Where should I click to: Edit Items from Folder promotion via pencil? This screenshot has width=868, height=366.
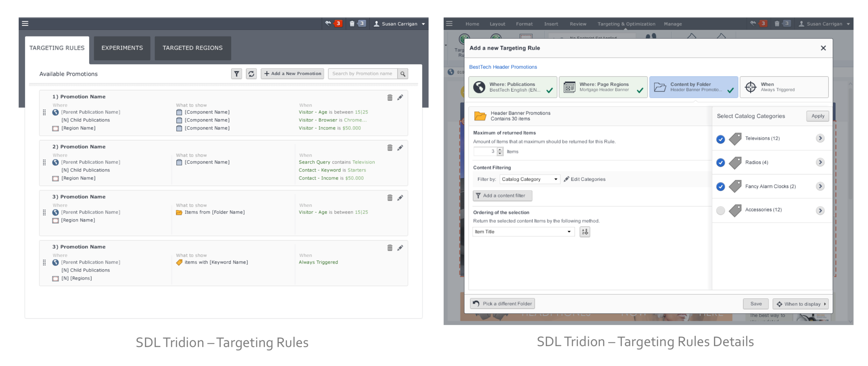pos(400,198)
